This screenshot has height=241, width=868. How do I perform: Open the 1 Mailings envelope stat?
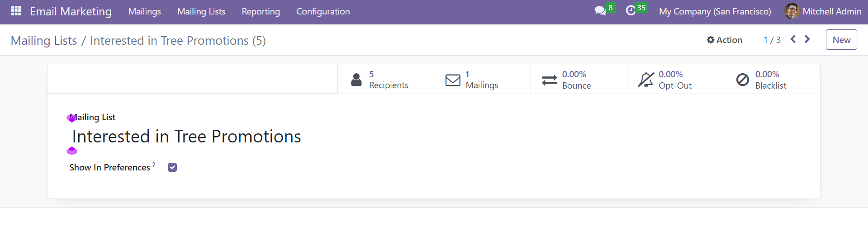coord(482,79)
